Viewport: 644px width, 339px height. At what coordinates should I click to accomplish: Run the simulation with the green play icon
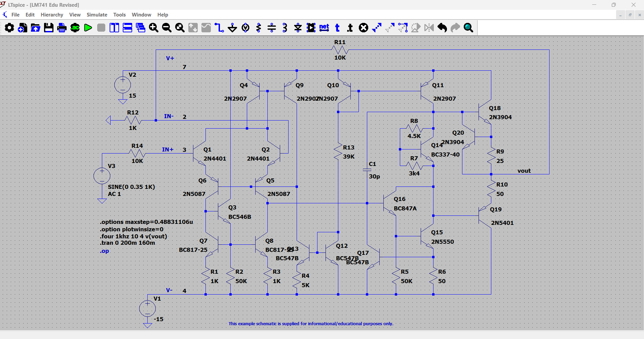click(x=88, y=28)
